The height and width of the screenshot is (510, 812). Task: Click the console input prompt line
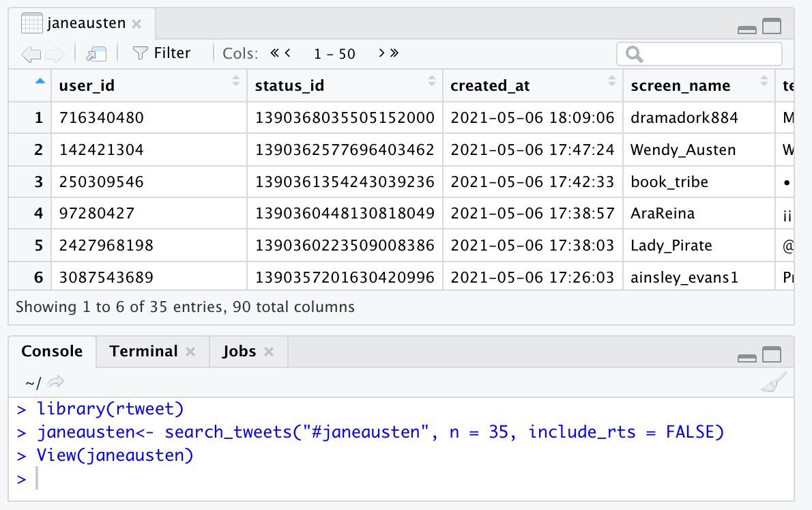coord(401,479)
